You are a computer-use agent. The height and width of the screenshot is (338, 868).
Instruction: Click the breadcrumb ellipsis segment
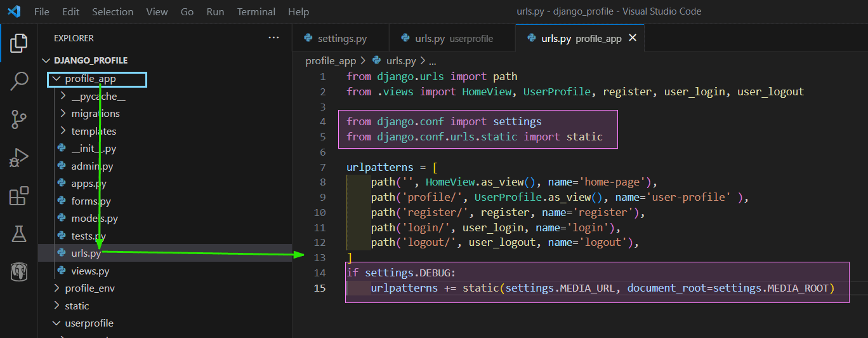point(433,61)
